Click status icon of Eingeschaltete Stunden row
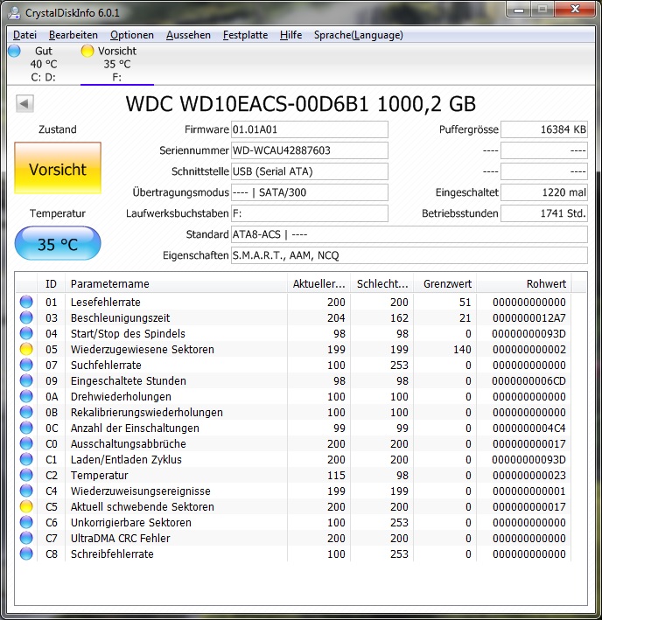Image resolution: width=672 pixels, height=620 pixels. 26,380
